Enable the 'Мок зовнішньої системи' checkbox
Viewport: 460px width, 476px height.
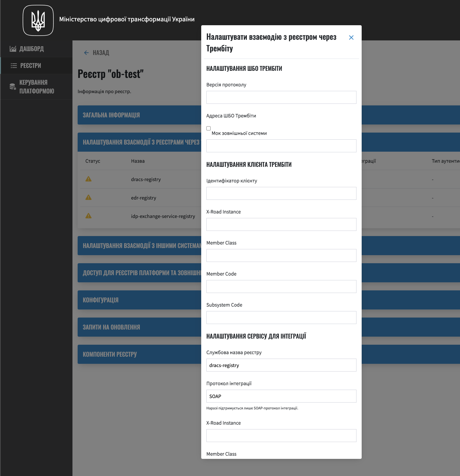point(209,128)
